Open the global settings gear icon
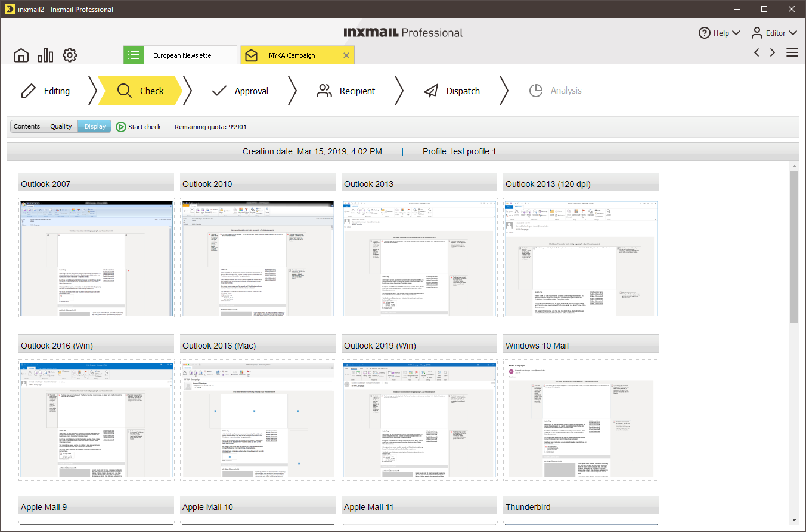806x532 pixels. [70, 55]
